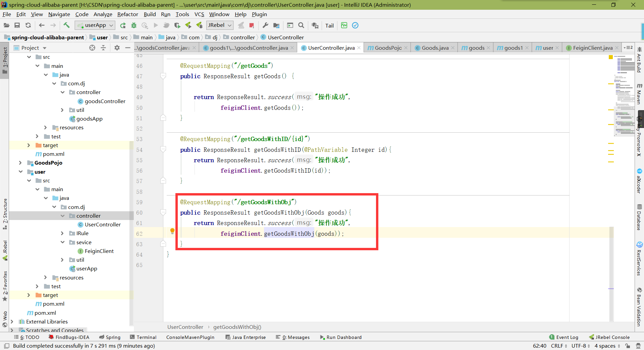Click the yellow intention light bulb
The height and width of the screenshot is (350, 644).
(x=172, y=231)
